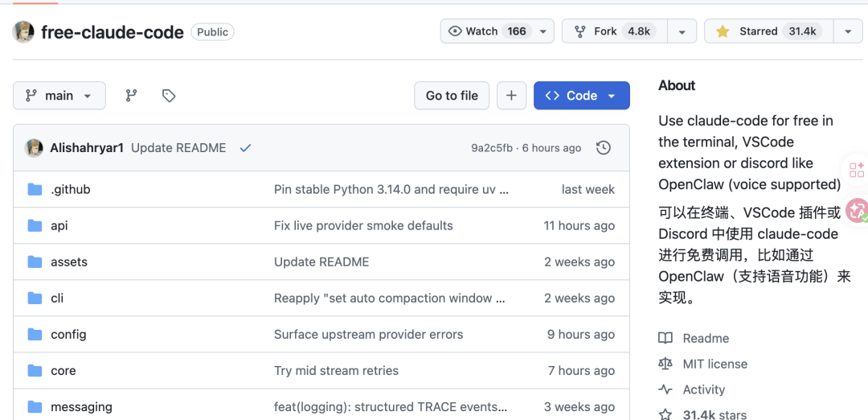Click the plus Add file button
Image resolution: width=868 pixels, height=420 pixels.
511,96
